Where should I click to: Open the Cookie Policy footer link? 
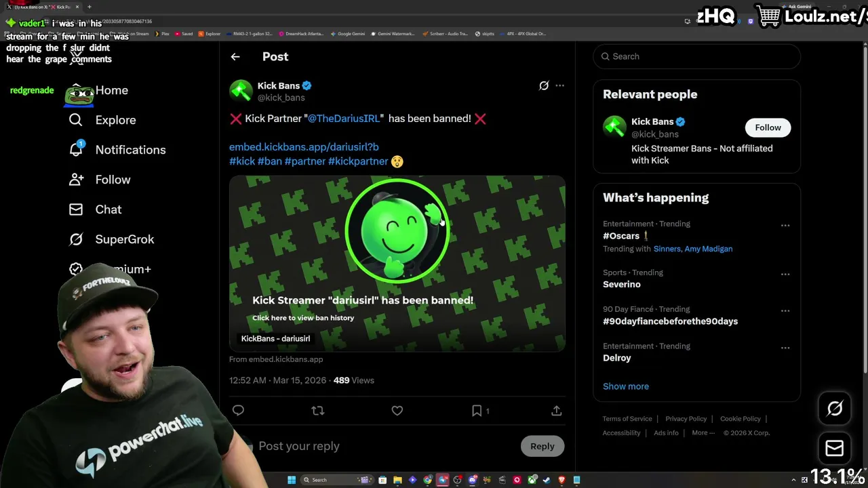(x=741, y=419)
